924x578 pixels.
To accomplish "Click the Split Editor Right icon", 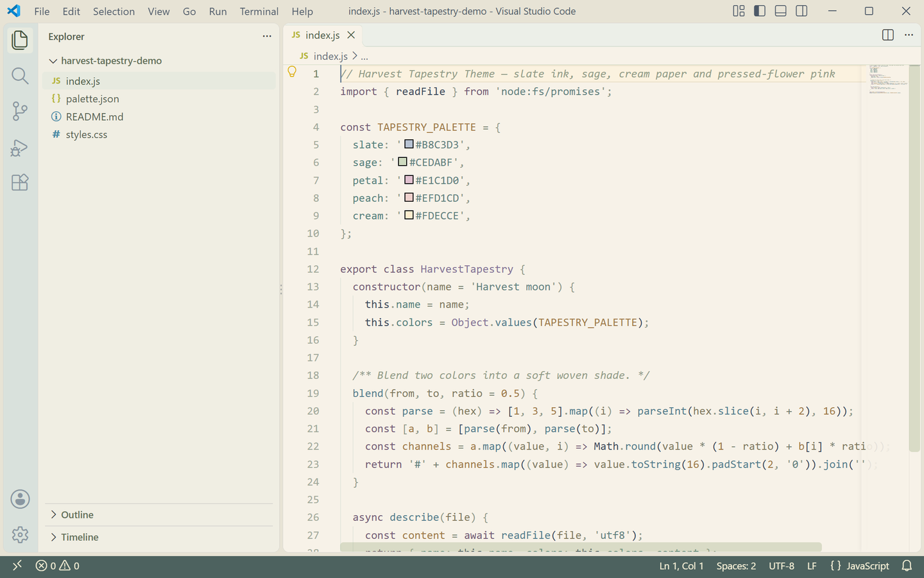I will tap(888, 35).
